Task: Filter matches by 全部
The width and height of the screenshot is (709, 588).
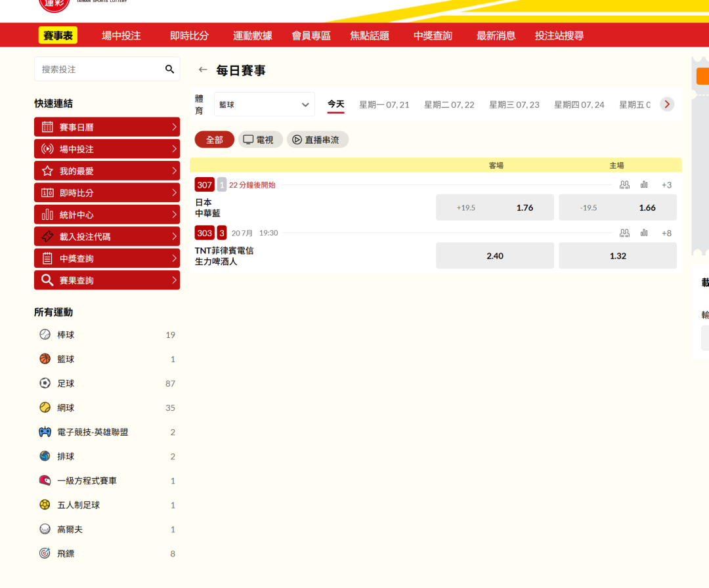Action: point(214,140)
